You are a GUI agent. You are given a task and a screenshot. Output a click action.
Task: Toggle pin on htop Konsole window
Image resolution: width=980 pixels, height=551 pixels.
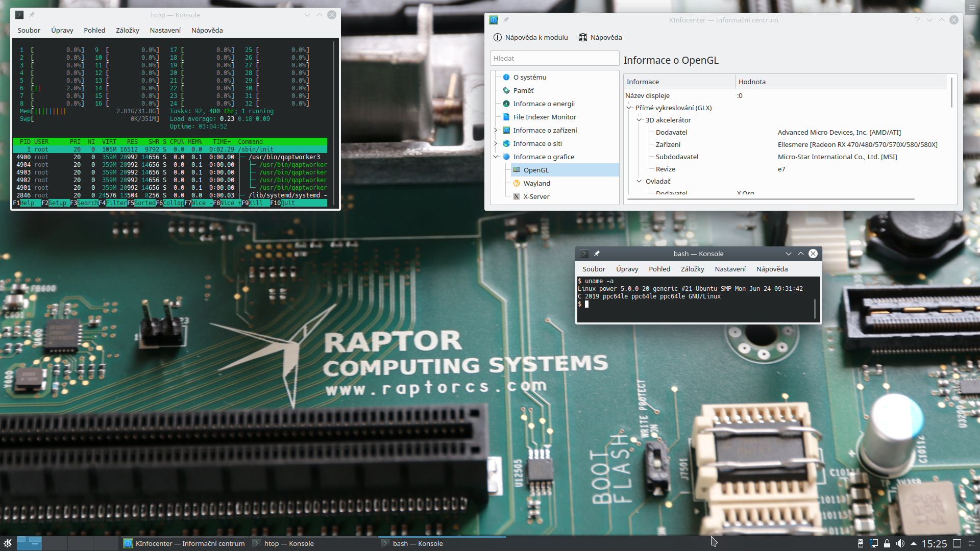[32, 15]
